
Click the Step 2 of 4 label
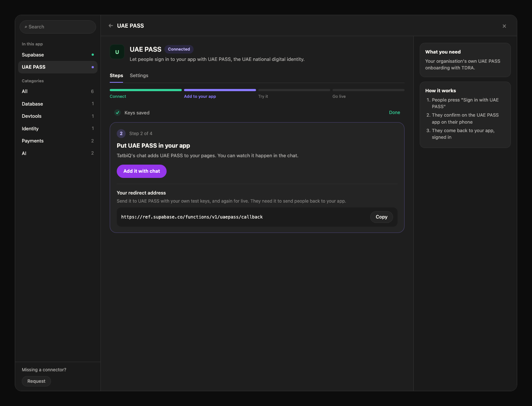click(x=141, y=134)
